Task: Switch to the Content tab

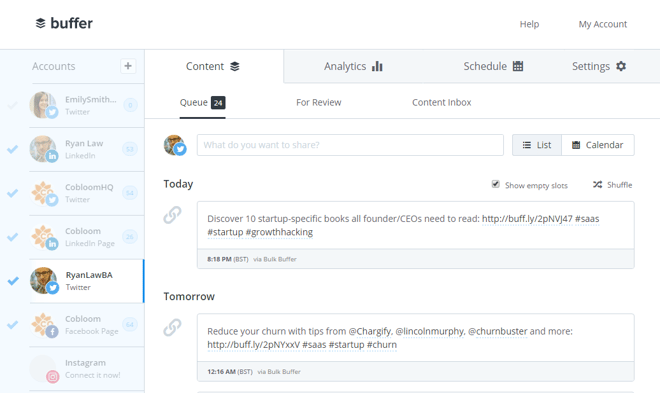Action: [x=213, y=66]
